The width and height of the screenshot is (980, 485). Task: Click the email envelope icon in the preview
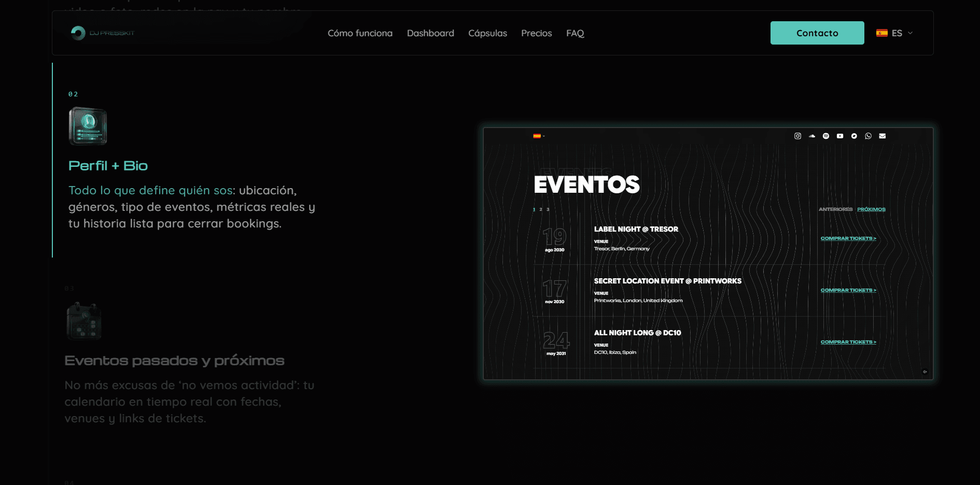coord(883,136)
